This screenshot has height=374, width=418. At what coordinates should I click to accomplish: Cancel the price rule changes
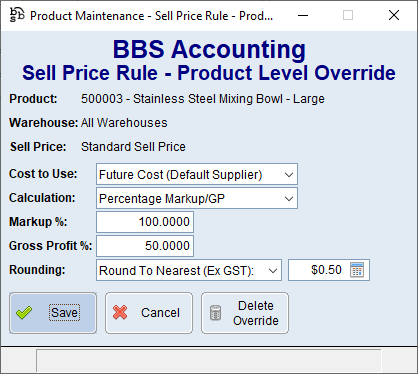pyautogui.click(x=149, y=313)
